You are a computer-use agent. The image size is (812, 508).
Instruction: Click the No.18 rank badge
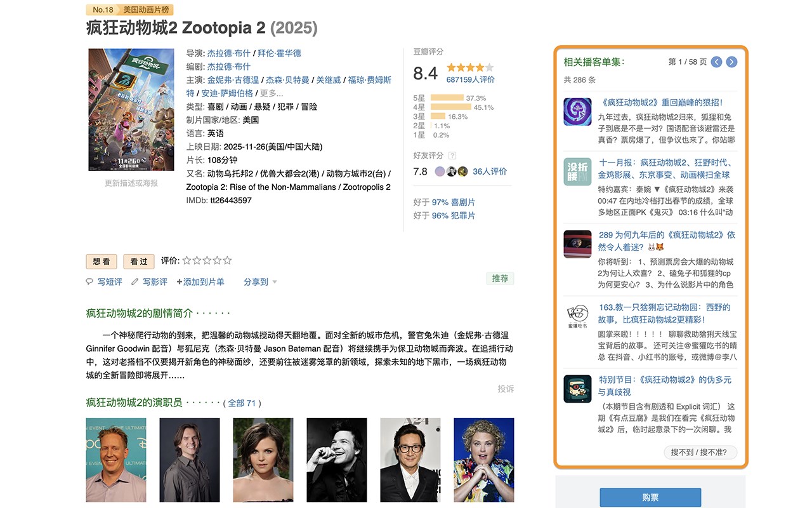pyautogui.click(x=103, y=10)
